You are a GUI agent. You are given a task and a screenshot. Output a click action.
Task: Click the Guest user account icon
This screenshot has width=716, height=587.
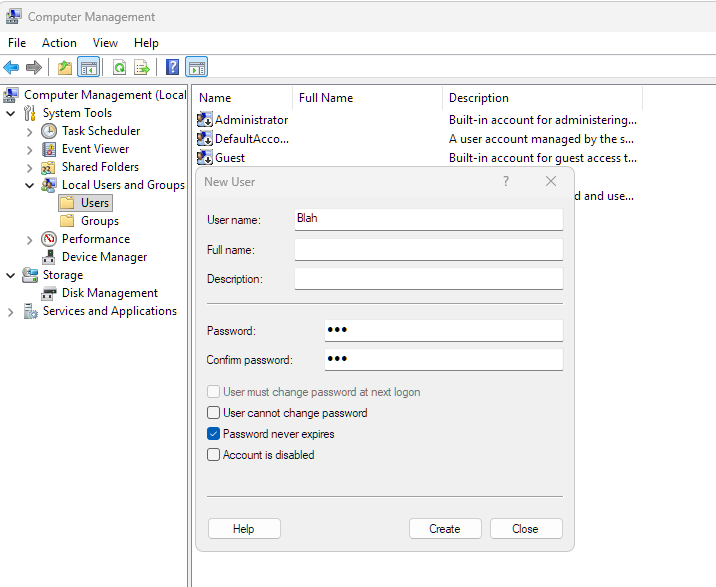tap(205, 158)
